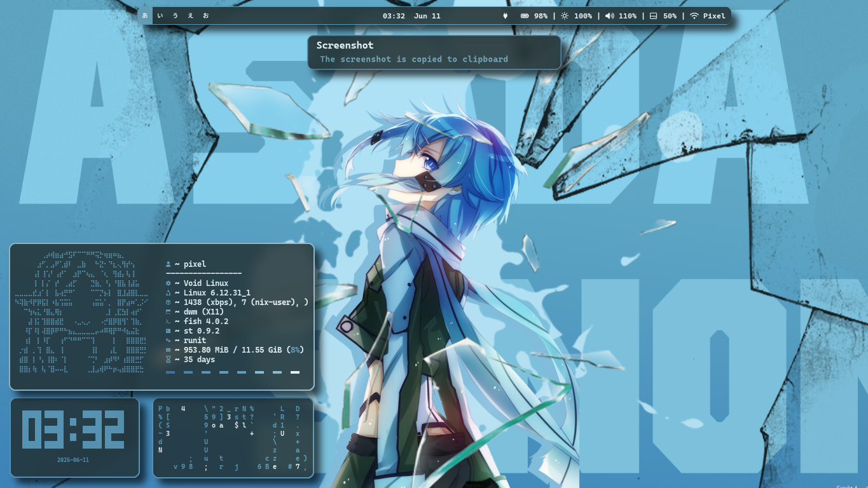Click the user icon beside pixel
Screen dimensions: 868x488
(168, 264)
